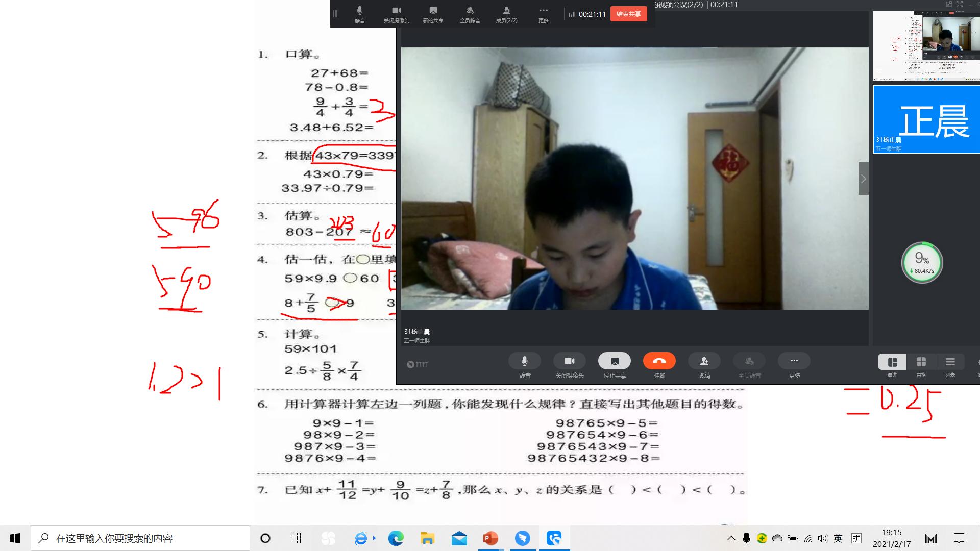Click the 结束共享 end sharing button

628,14
